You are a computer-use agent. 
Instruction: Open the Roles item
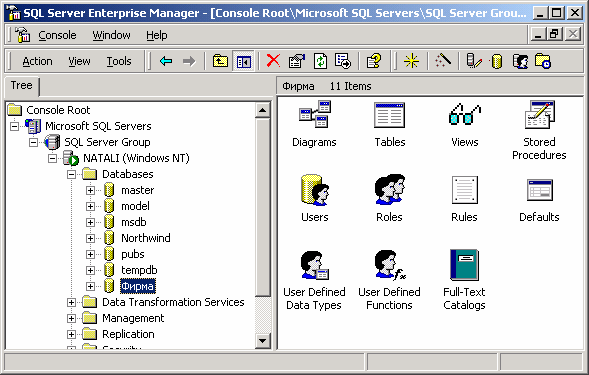coord(390,198)
